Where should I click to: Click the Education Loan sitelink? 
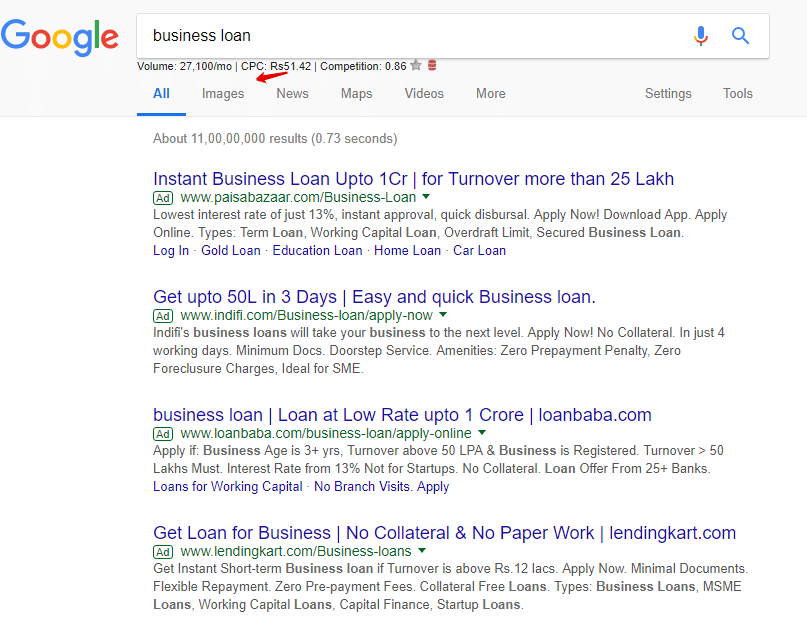tap(317, 251)
